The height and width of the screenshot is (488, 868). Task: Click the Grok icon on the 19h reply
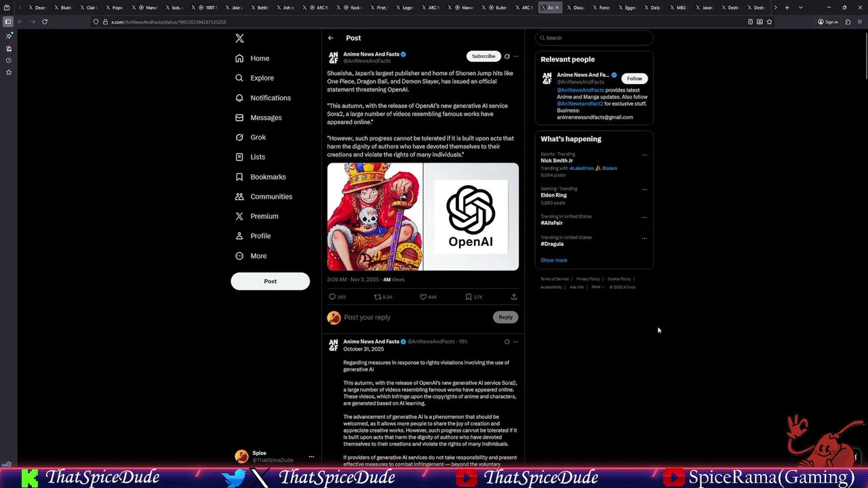[x=507, y=342]
